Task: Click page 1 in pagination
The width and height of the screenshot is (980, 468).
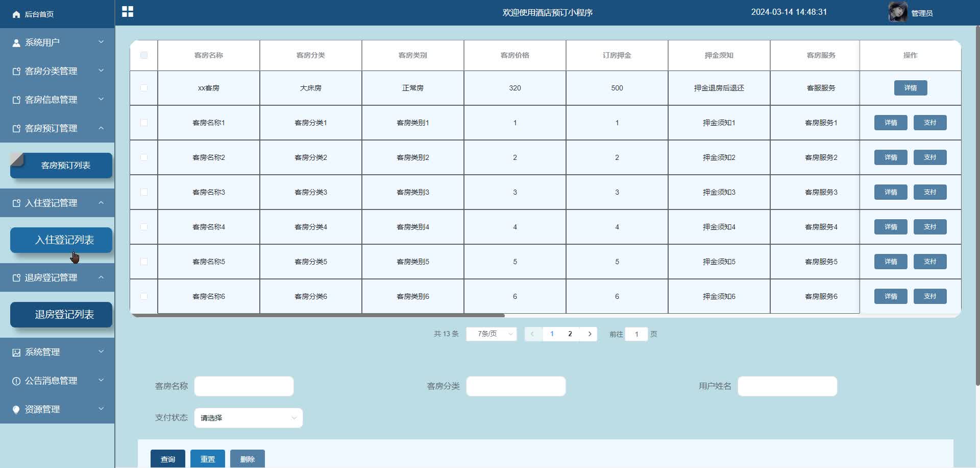Action: (552, 334)
